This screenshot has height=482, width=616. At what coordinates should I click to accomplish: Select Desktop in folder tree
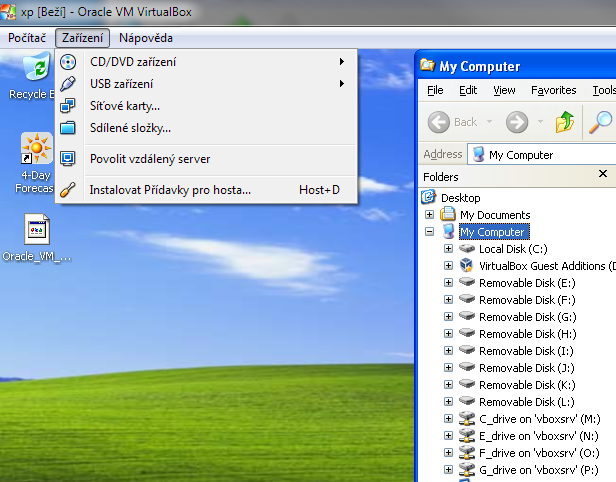pyautogui.click(x=460, y=198)
